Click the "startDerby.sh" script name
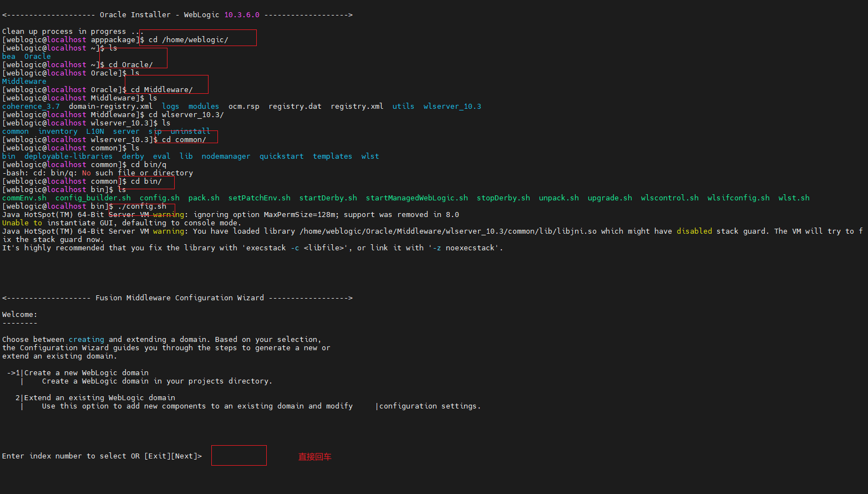 pos(328,198)
